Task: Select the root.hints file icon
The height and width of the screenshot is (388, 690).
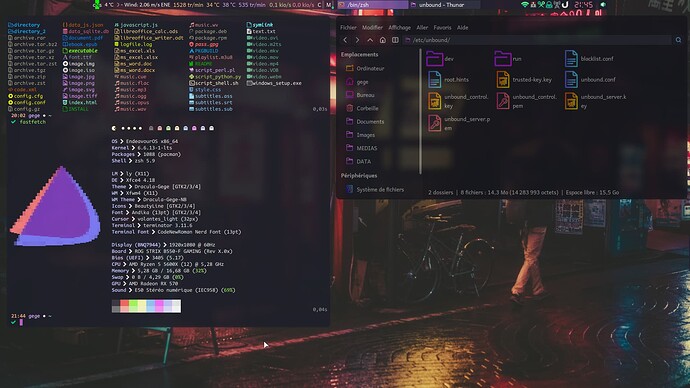Action: pos(434,80)
